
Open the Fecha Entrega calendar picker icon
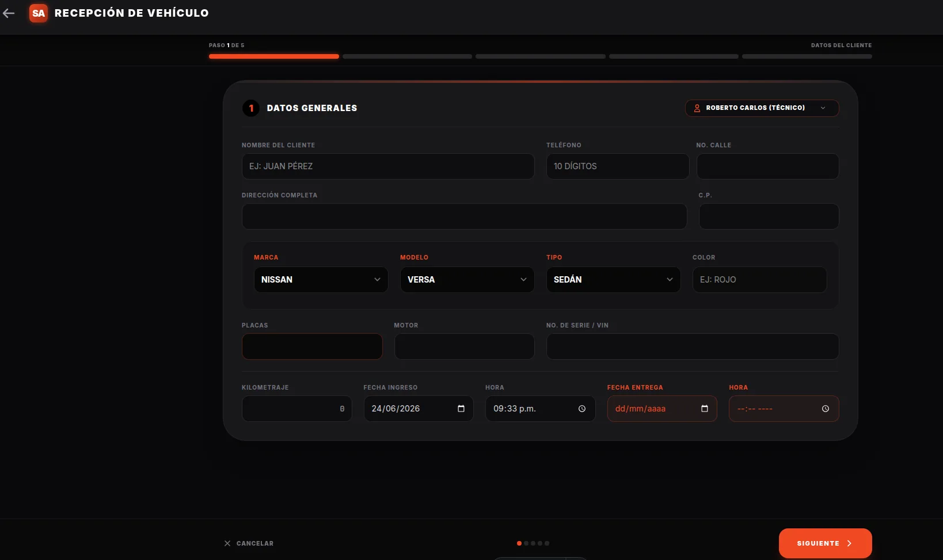pos(705,409)
